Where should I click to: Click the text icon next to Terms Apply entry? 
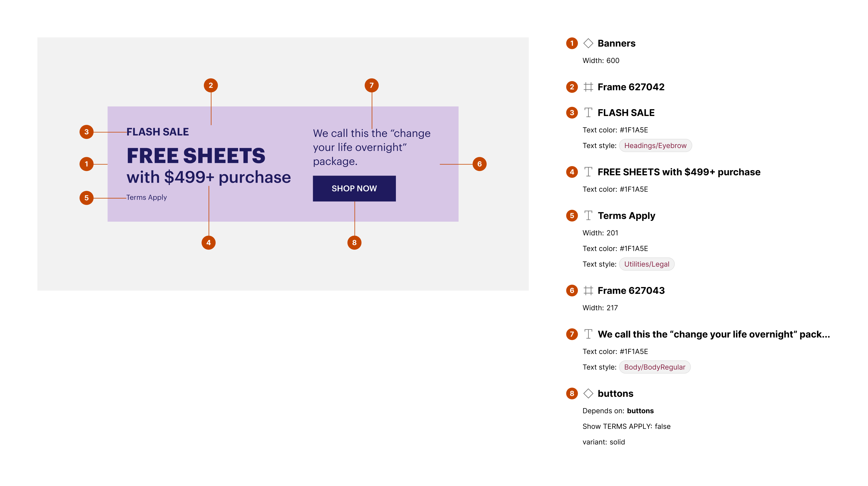coord(588,216)
